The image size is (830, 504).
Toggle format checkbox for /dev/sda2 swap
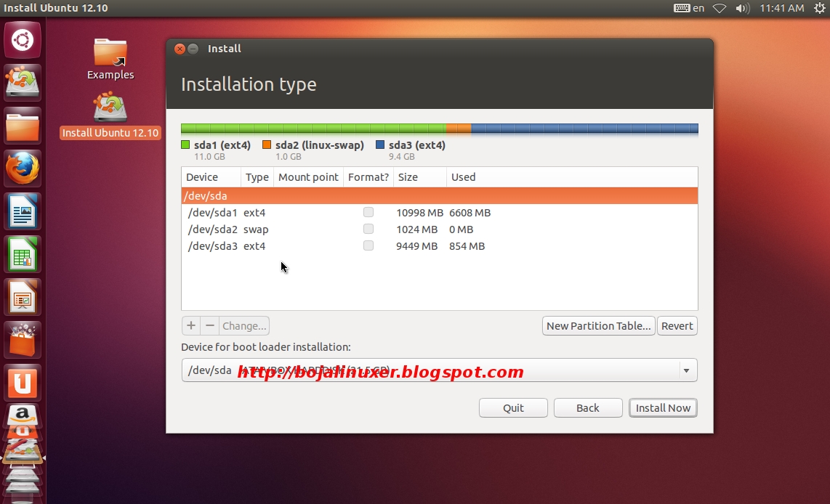368,229
